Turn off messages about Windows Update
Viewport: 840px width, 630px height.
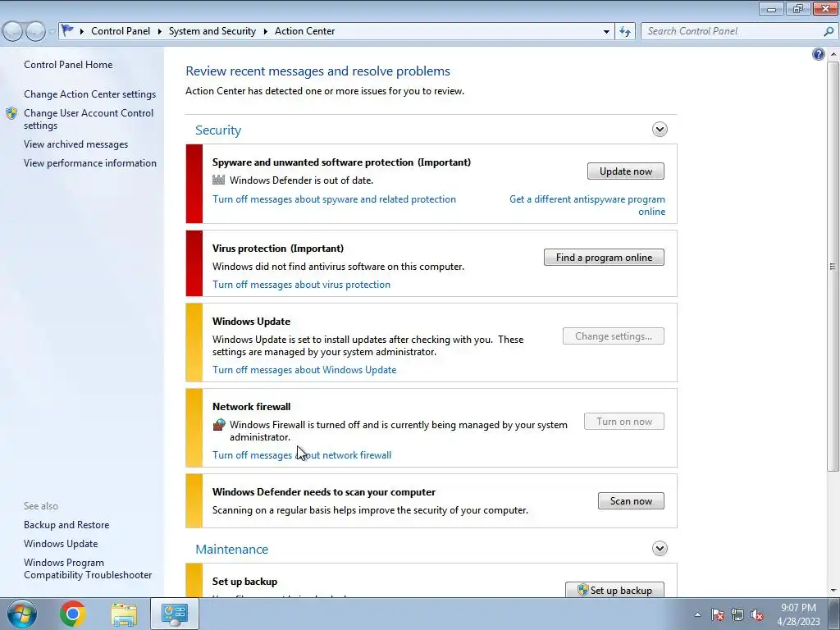point(304,370)
